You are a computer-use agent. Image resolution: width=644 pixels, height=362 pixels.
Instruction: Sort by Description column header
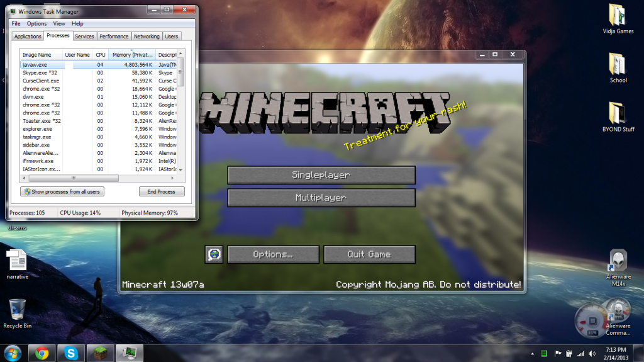[x=166, y=55]
